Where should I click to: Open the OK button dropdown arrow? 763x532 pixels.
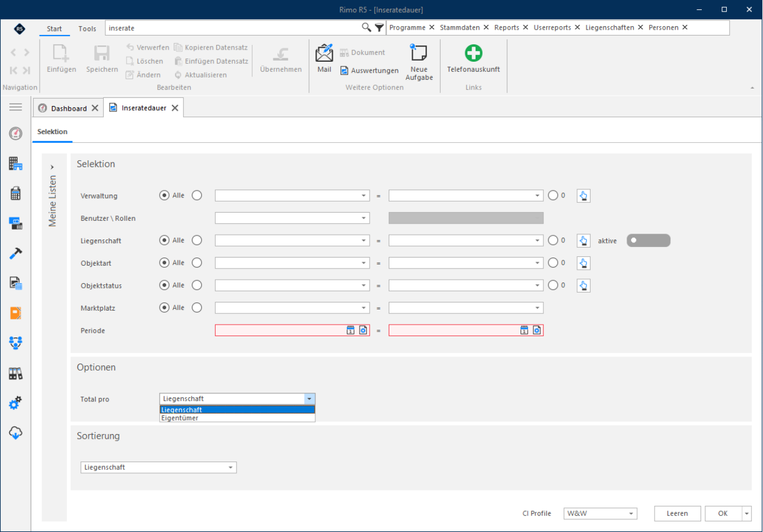pos(747,513)
